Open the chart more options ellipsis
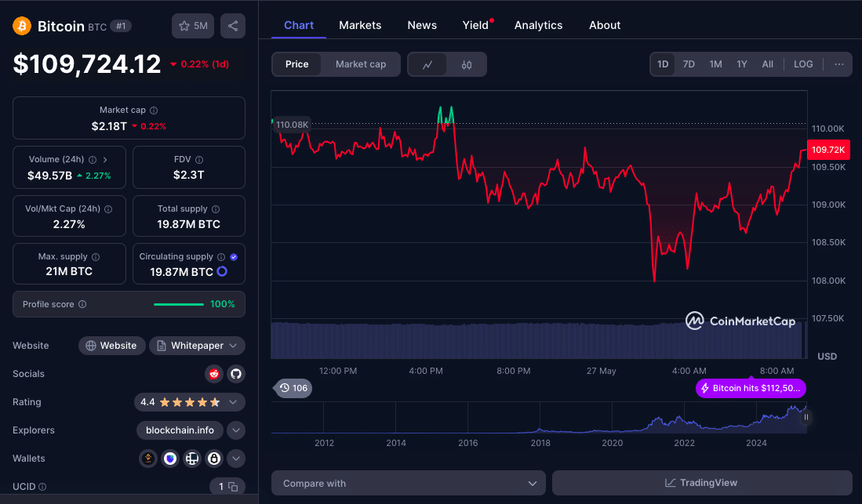The image size is (862, 504). 839,64
